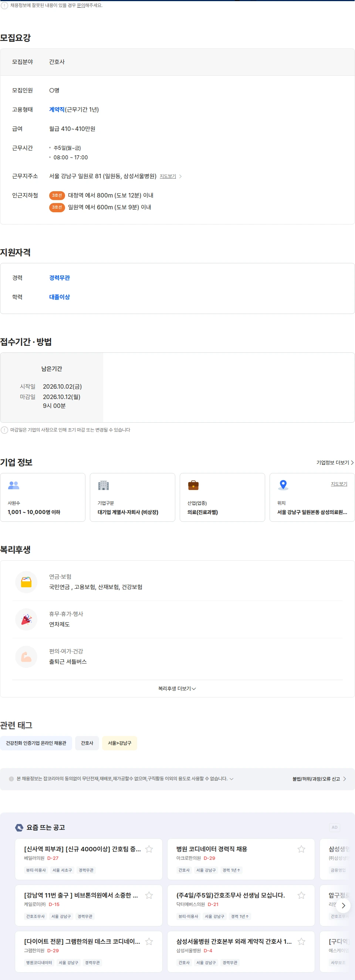Click the 문의 link in the top notice
Image resolution: width=355 pixels, height=980 pixels.
(81, 5)
